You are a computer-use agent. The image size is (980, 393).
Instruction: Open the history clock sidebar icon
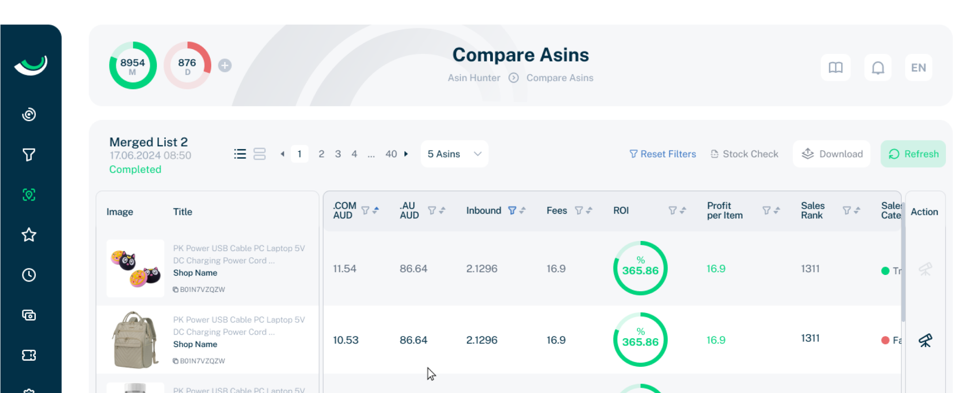pyautogui.click(x=29, y=275)
